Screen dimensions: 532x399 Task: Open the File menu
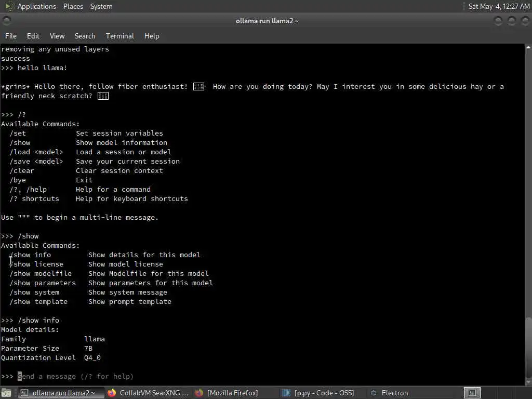(x=10, y=36)
